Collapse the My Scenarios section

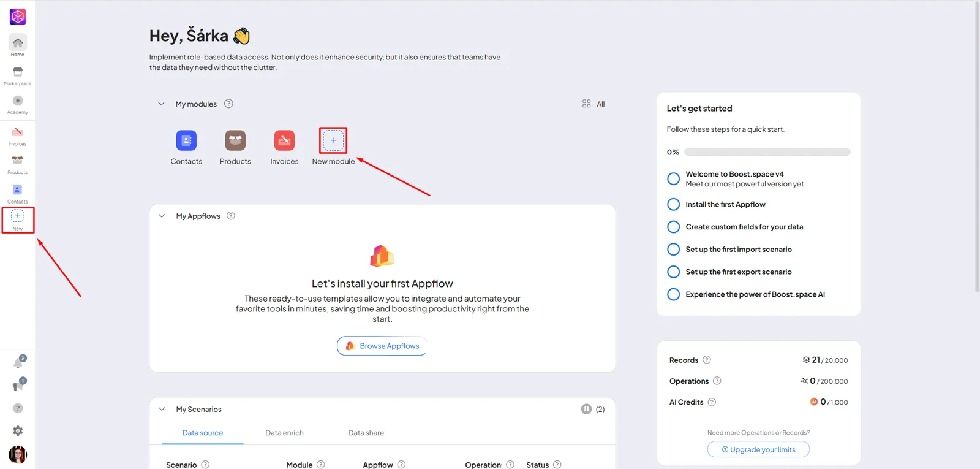[x=162, y=409]
